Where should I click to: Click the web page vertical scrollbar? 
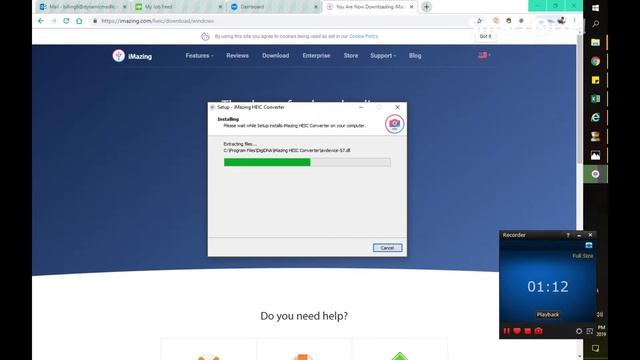580,100
